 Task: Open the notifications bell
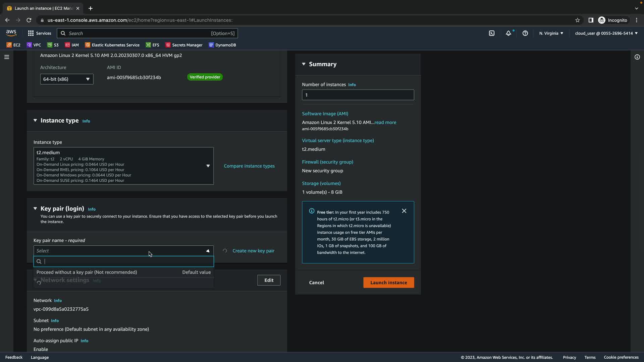(508, 33)
